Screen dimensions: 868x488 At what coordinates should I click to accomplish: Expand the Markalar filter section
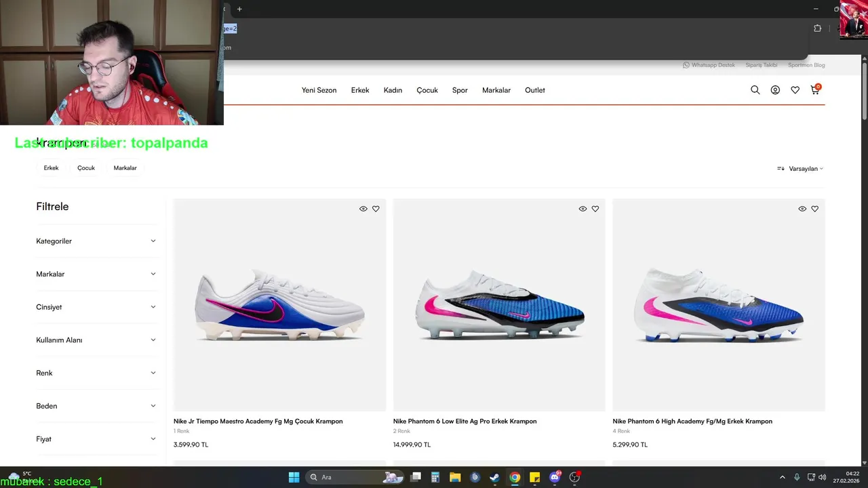tap(96, 274)
